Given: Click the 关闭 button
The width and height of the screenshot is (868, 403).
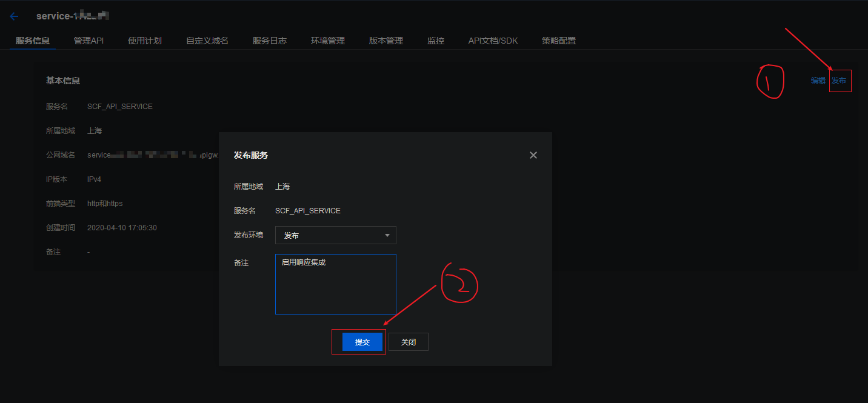Looking at the screenshot, I should (409, 342).
